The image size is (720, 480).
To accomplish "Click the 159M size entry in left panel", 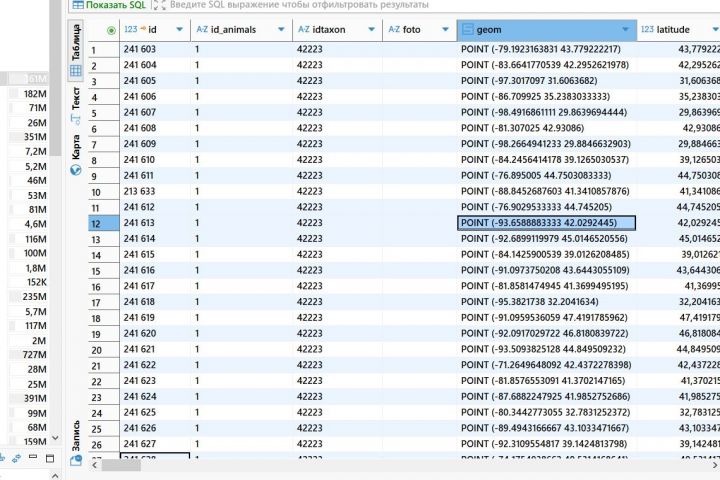I will click(35, 442).
